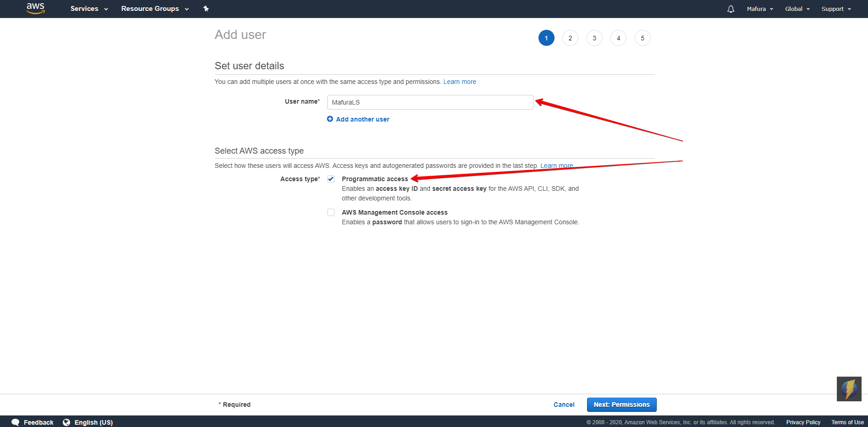Click the AWS logo home icon
The height and width of the screenshot is (427, 868).
[35, 8]
